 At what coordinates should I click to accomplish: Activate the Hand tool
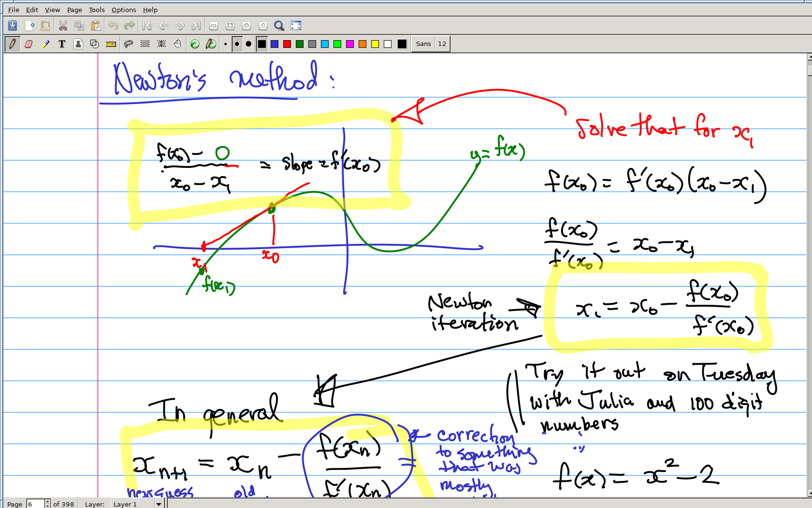(x=178, y=44)
